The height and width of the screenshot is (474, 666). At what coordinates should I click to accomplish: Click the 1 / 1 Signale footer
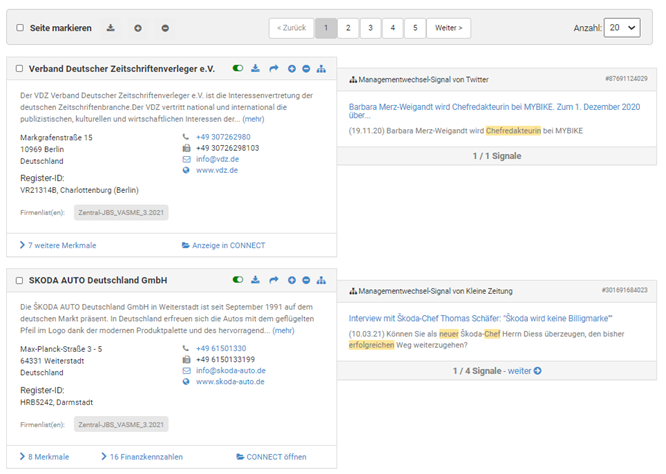point(497,156)
